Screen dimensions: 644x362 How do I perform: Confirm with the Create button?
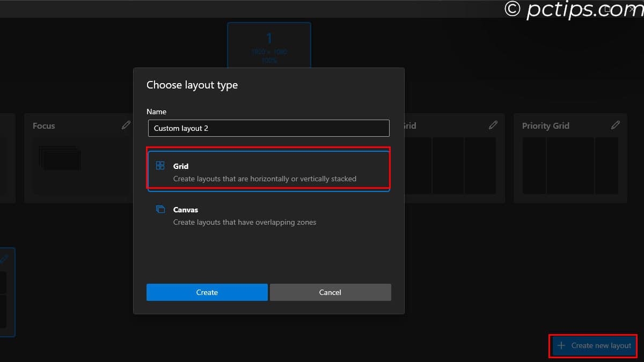click(207, 292)
